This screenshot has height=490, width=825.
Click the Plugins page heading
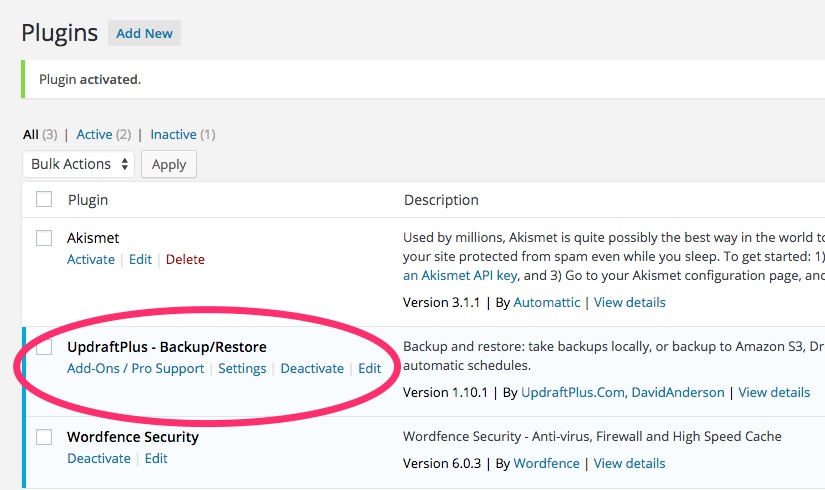(59, 33)
